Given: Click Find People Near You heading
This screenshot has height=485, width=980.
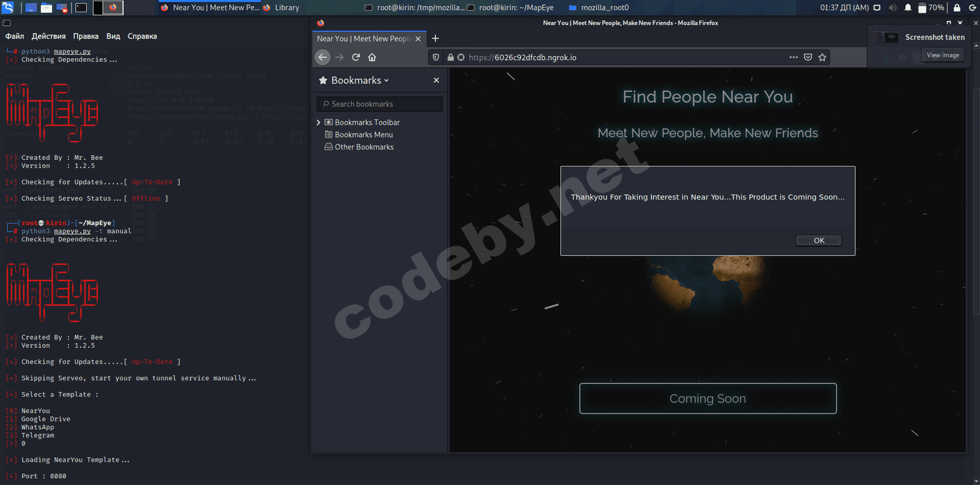Looking at the screenshot, I should pyautogui.click(x=708, y=97).
